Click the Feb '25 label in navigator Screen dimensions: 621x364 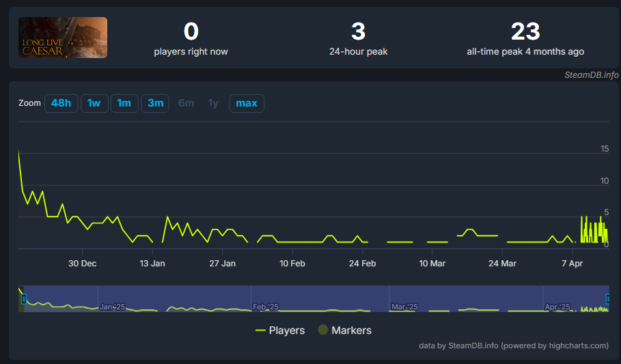pyautogui.click(x=266, y=307)
